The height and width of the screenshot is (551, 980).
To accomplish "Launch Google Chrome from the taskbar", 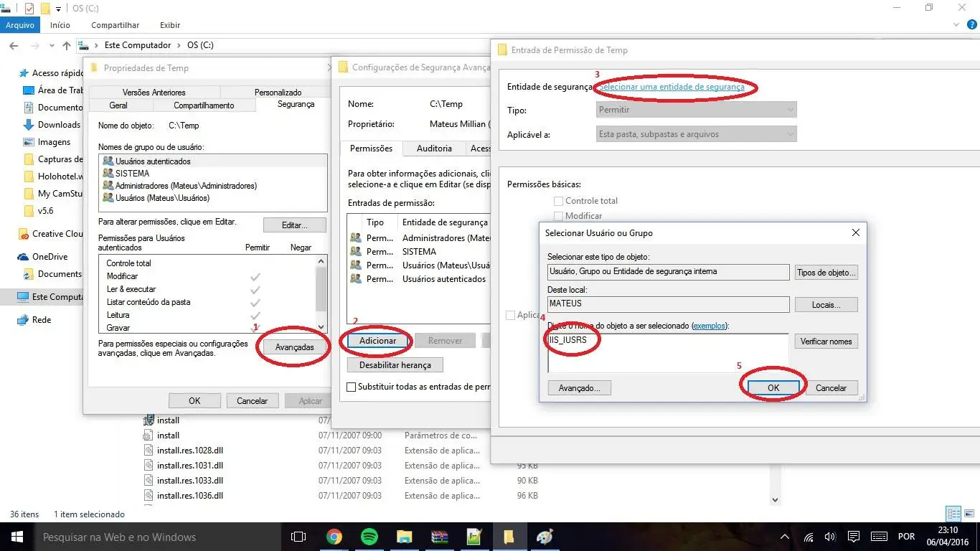I will (x=334, y=537).
